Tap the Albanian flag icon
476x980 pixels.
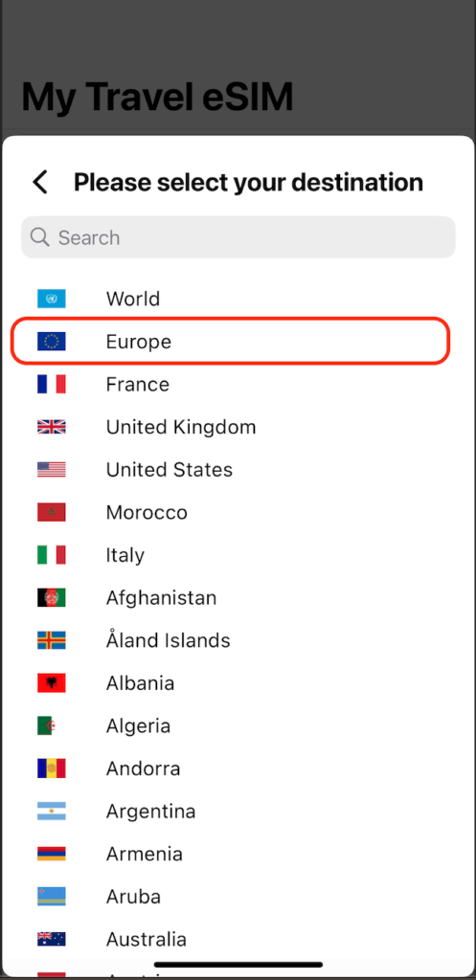coord(52,683)
